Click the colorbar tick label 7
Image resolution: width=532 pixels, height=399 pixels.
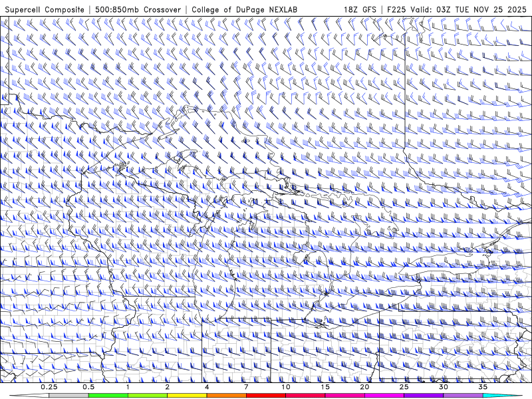(246, 387)
